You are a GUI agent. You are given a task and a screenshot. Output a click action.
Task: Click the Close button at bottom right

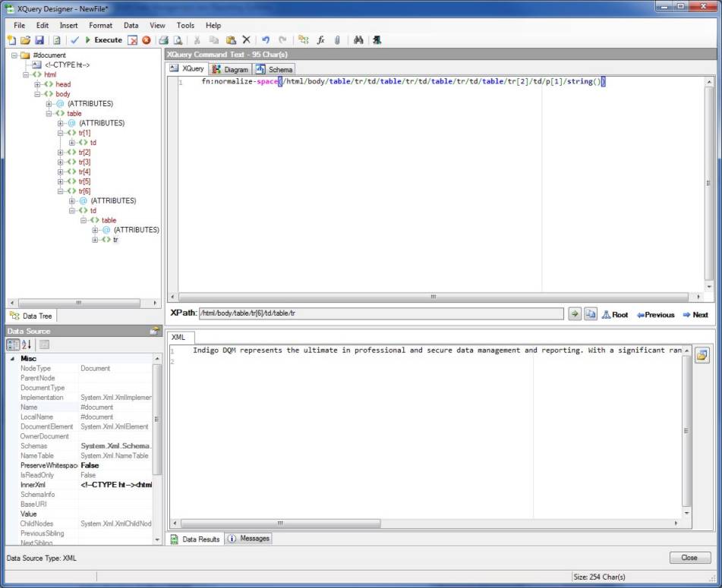pos(689,558)
